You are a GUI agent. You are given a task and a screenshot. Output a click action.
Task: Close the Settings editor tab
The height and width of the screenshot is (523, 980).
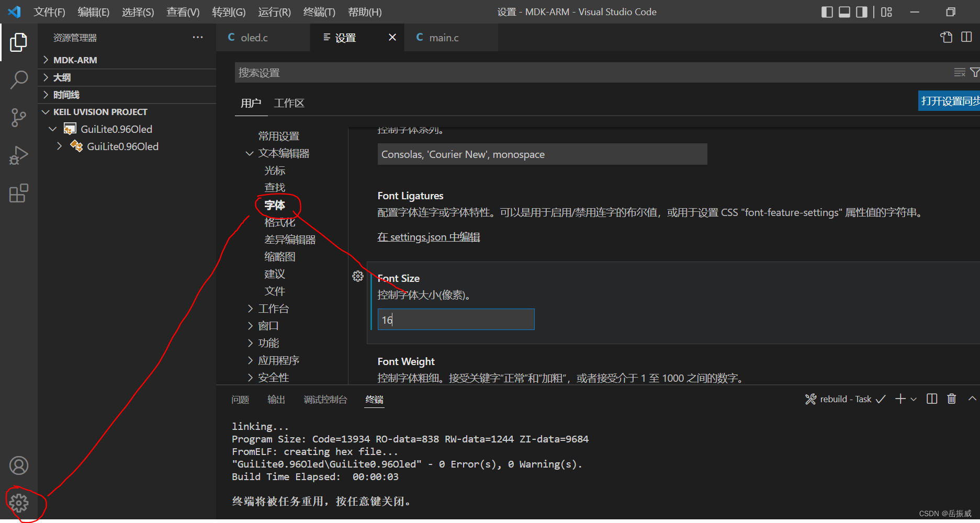tap(392, 37)
